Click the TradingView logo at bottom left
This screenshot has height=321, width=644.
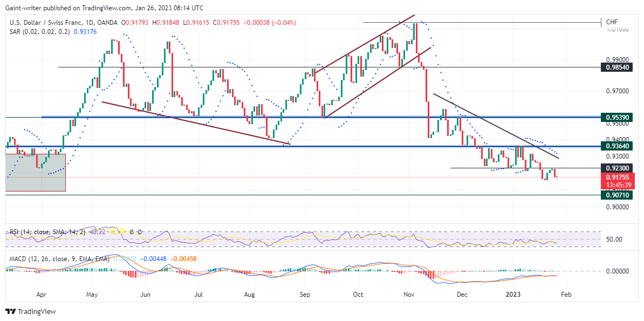click(30, 311)
